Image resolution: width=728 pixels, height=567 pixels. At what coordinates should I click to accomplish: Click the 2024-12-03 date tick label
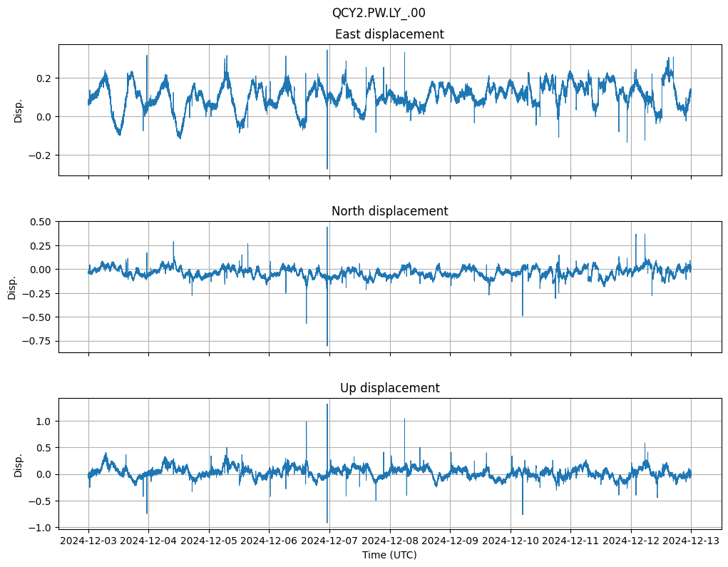point(88,541)
